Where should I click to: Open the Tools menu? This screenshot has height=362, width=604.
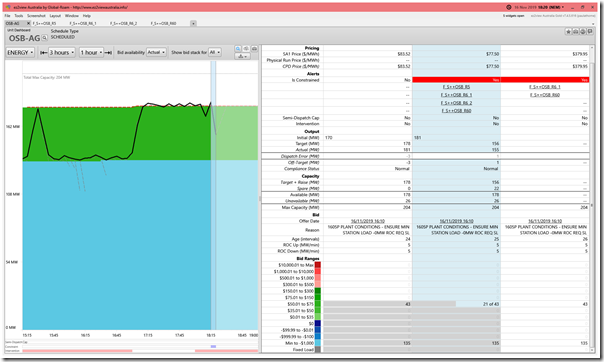(x=18, y=16)
